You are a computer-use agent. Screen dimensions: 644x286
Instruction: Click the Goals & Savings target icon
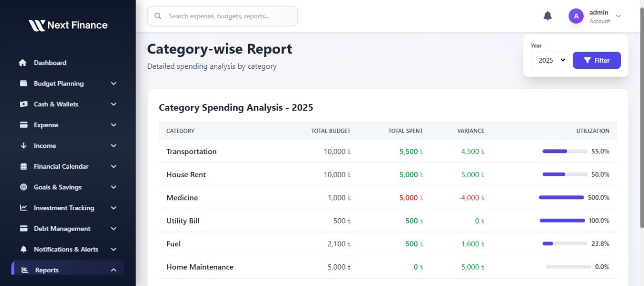click(x=23, y=188)
